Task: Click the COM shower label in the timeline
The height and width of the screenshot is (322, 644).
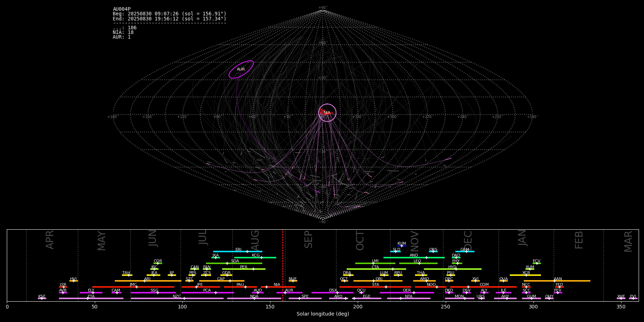Action: tap(484, 285)
